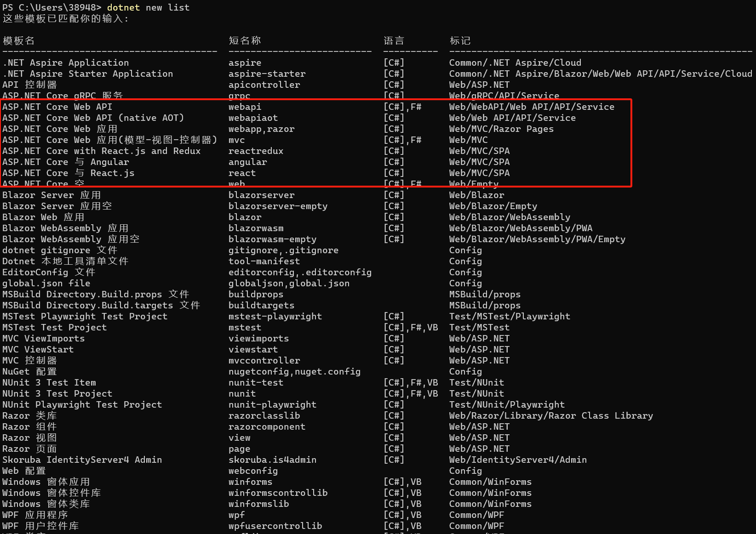This screenshot has width=756, height=534.
Task: Click the 'webapiaot' short name
Action: (253, 118)
